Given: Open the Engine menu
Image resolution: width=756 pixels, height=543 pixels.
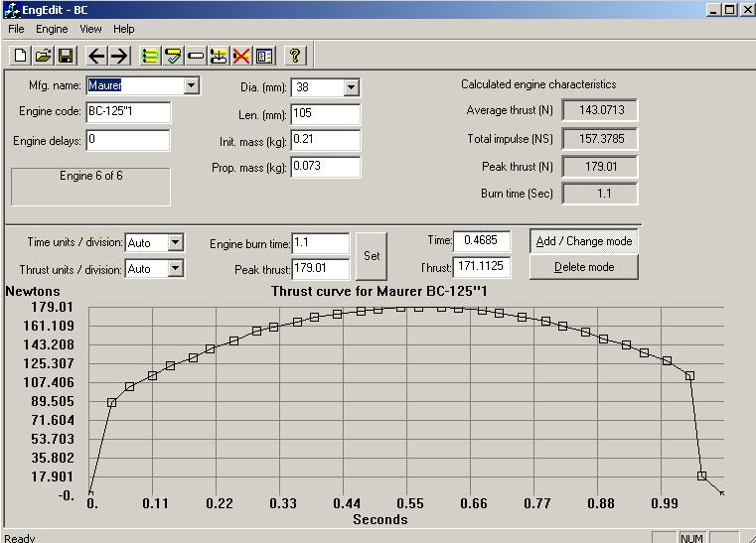Looking at the screenshot, I should click(x=52, y=29).
